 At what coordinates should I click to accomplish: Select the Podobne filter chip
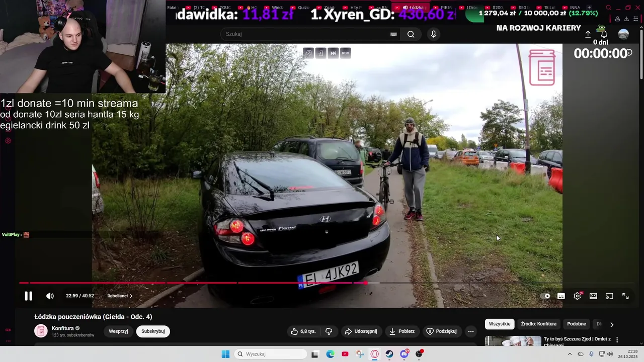[577, 324]
